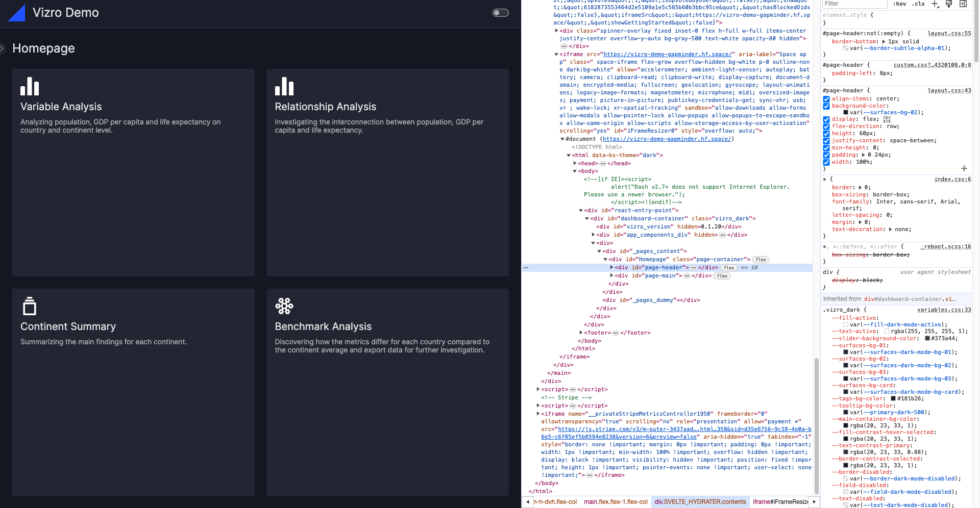This screenshot has width=980, height=508.
Task: Open the rendering emulation paintbrush icon
Action: pyautogui.click(x=949, y=4)
